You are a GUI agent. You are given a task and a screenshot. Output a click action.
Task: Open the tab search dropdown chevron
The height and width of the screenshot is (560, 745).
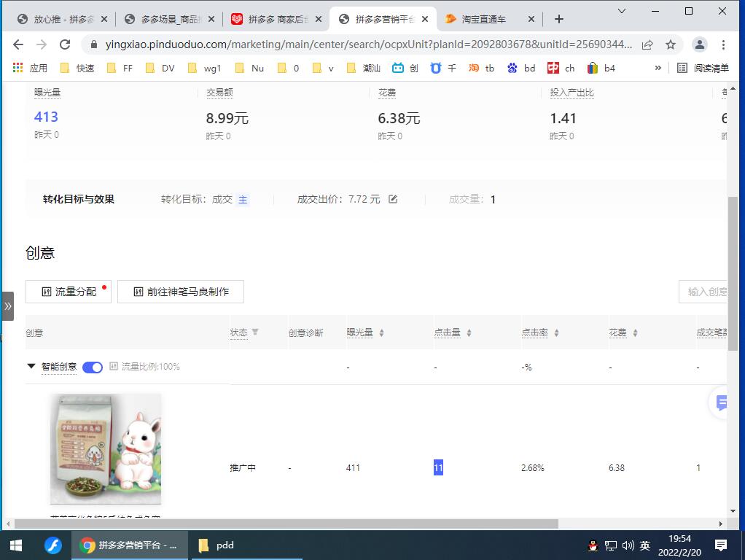point(622,11)
